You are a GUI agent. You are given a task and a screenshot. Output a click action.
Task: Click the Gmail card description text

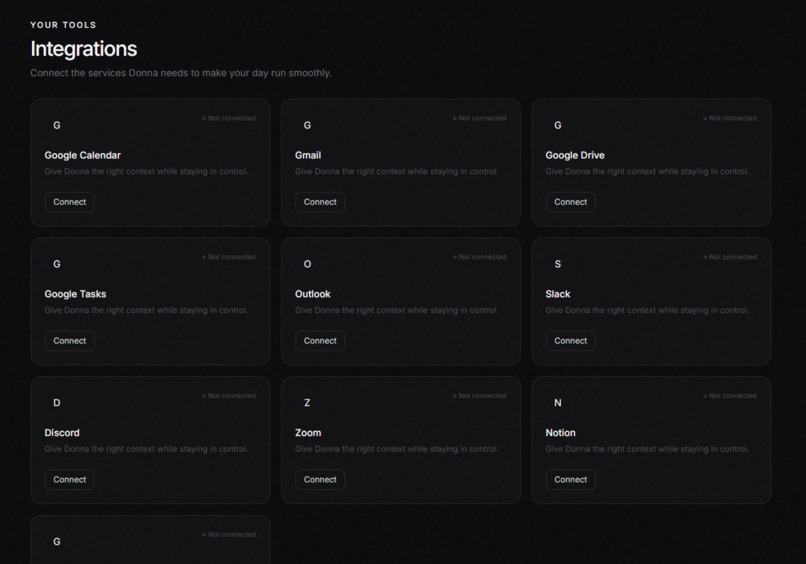[396, 171]
